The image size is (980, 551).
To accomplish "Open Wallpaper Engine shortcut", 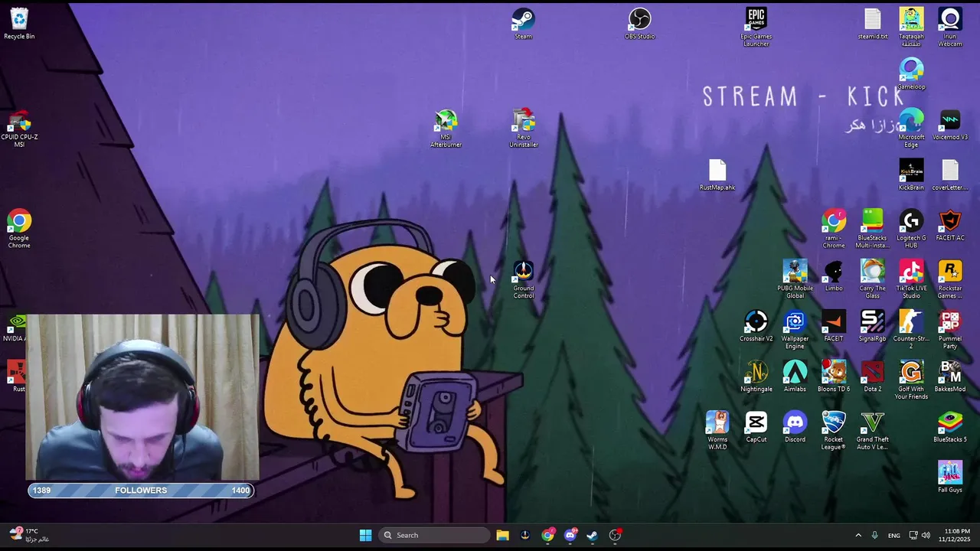I will coord(795,330).
